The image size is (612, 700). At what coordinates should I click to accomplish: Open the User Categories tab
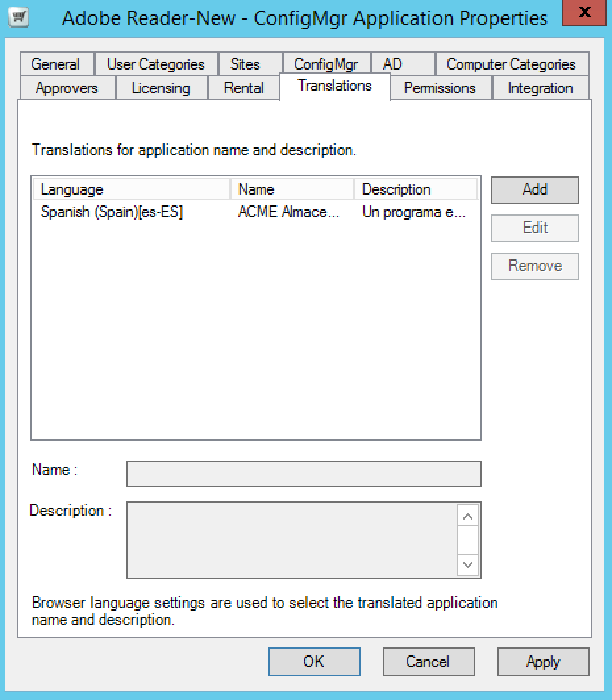click(156, 64)
